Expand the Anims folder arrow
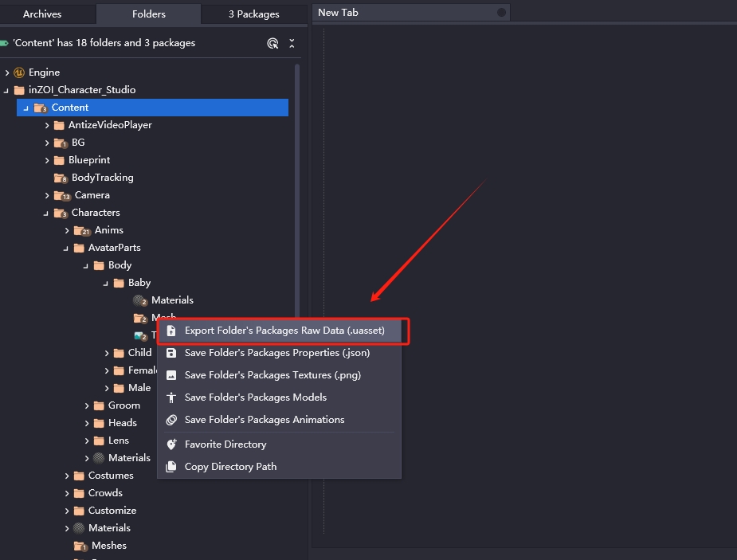The height and width of the screenshot is (560, 737). [66, 230]
